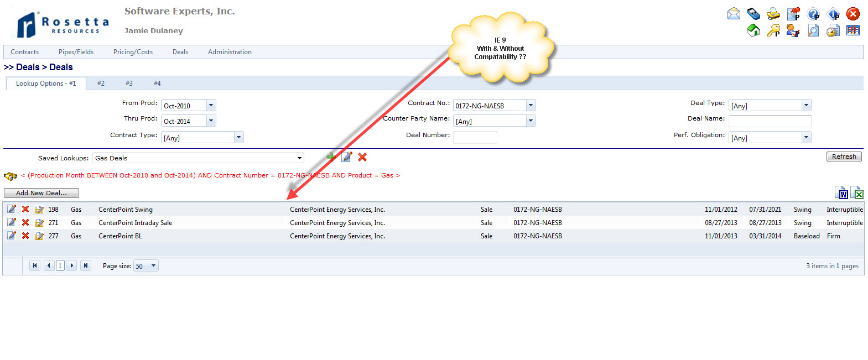This screenshot has height=360, width=868.
Task: Export grid to Excel spreadsheet
Action: (x=857, y=192)
